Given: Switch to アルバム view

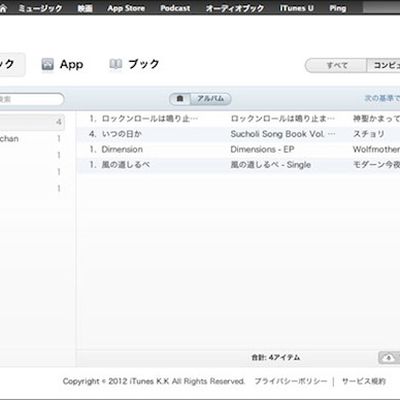Looking at the screenshot, I should [x=210, y=99].
